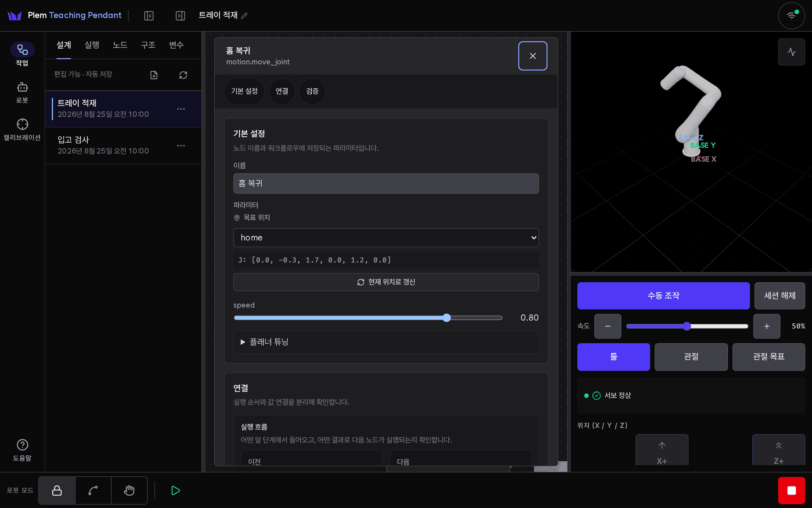Viewport: 812px width, 508px height.
Task: Jump to 연결 section chip
Action: point(282,91)
